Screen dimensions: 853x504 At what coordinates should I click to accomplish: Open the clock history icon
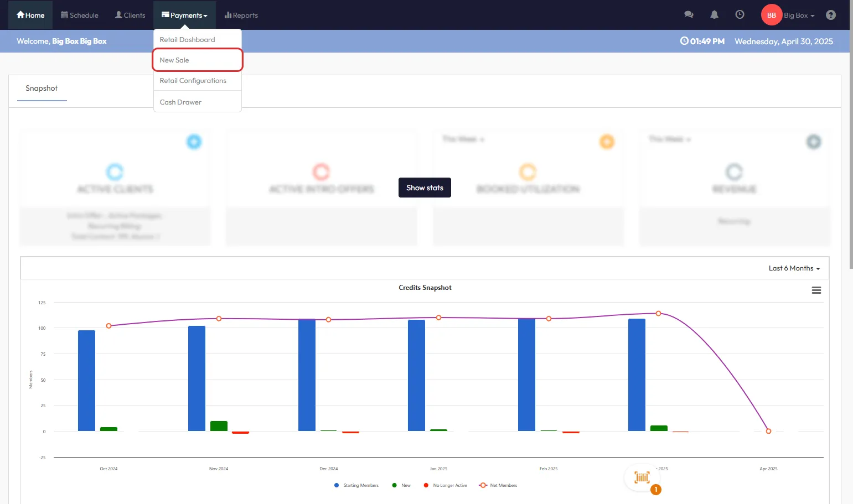(740, 15)
